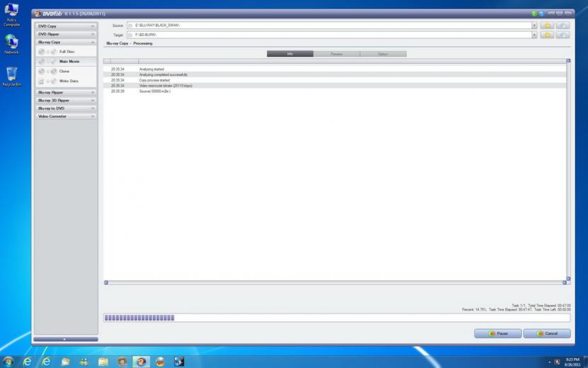The height and width of the screenshot is (368, 588).
Task: Select the 'Analyzing completed successfully' log row
Action: click(x=334, y=74)
